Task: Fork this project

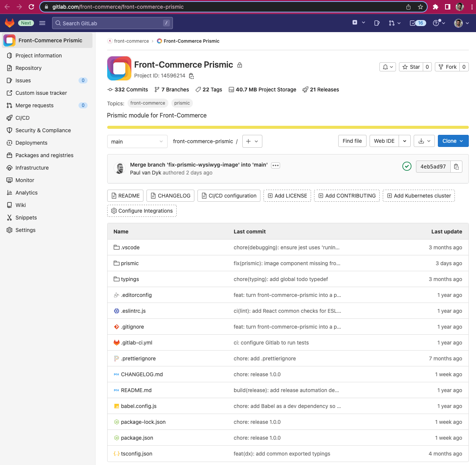Action: tap(447, 67)
